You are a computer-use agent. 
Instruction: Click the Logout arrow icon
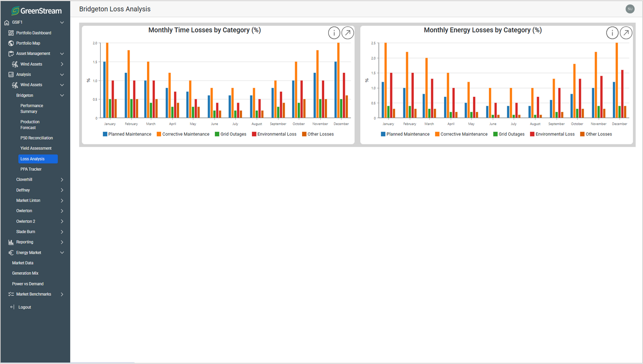pyautogui.click(x=12, y=307)
